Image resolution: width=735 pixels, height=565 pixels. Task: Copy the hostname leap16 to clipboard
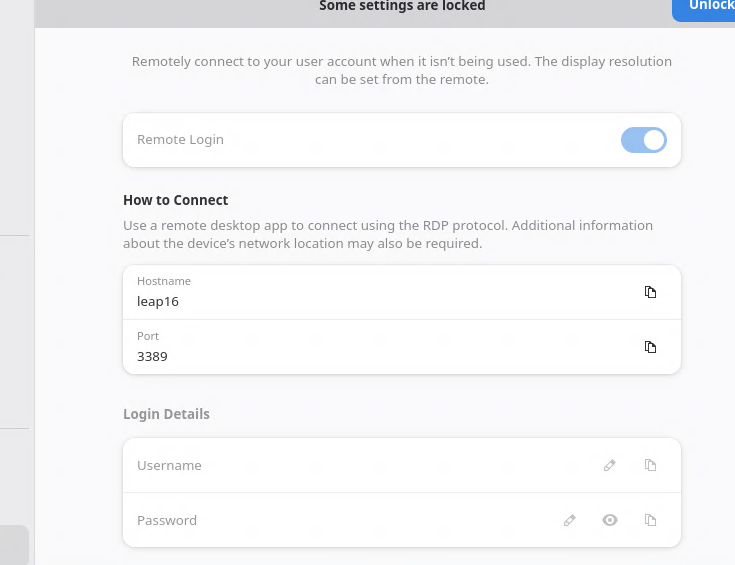click(x=650, y=292)
